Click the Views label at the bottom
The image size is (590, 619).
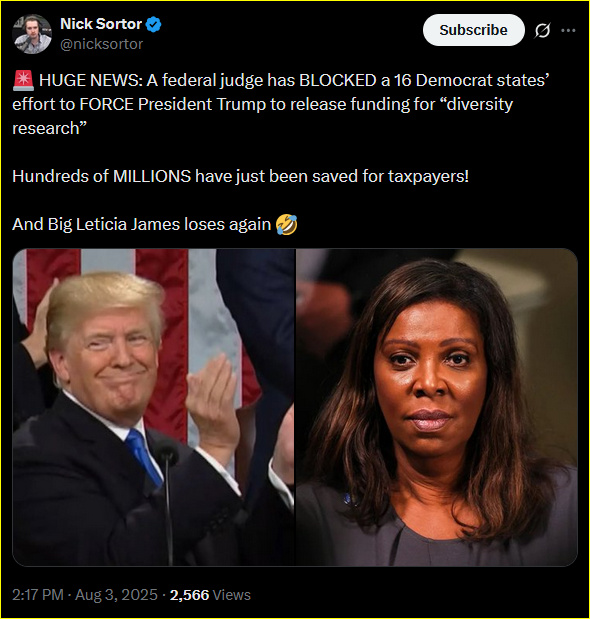[232, 595]
